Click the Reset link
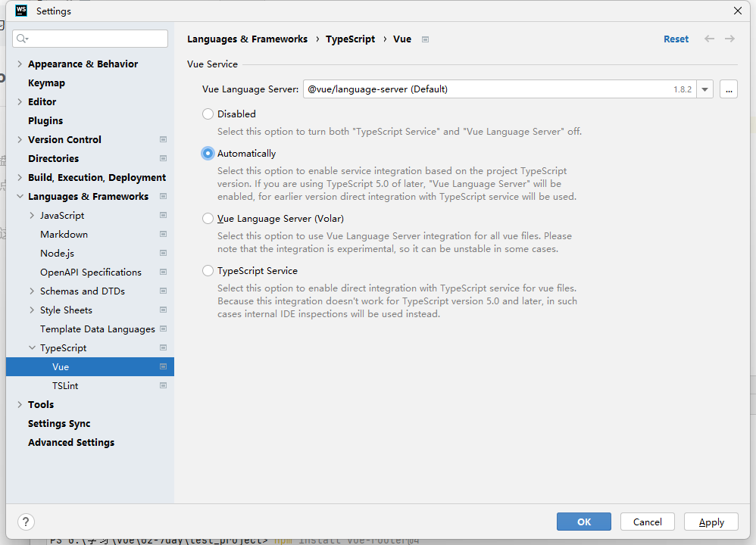Image resolution: width=756 pixels, height=545 pixels. point(676,39)
